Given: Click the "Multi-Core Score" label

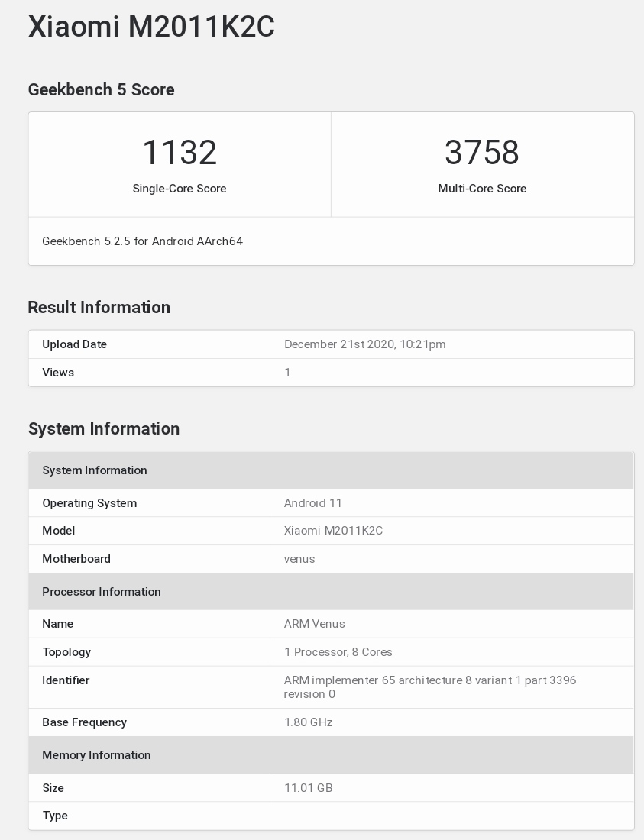Looking at the screenshot, I should 482,189.
